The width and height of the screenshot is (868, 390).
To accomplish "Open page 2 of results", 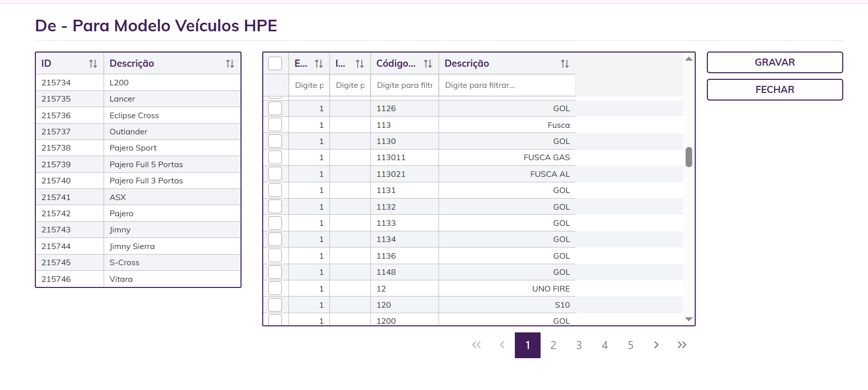I will pyautogui.click(x=553, y=345).
